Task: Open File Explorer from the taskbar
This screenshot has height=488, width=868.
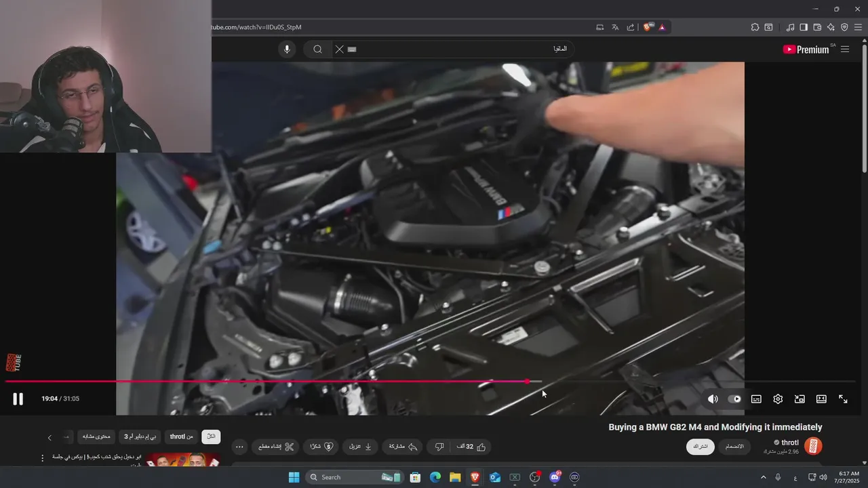Action: coord(455,477)
